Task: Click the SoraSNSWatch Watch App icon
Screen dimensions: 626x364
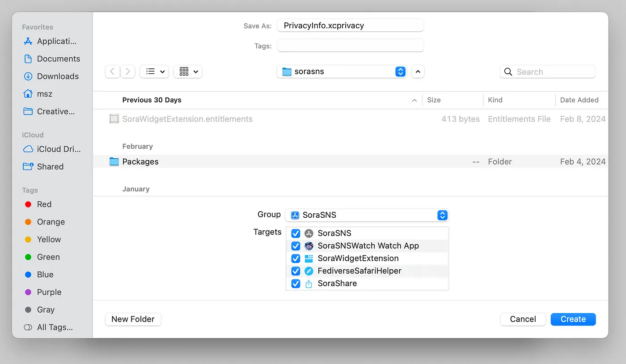Action: (309, 246)
